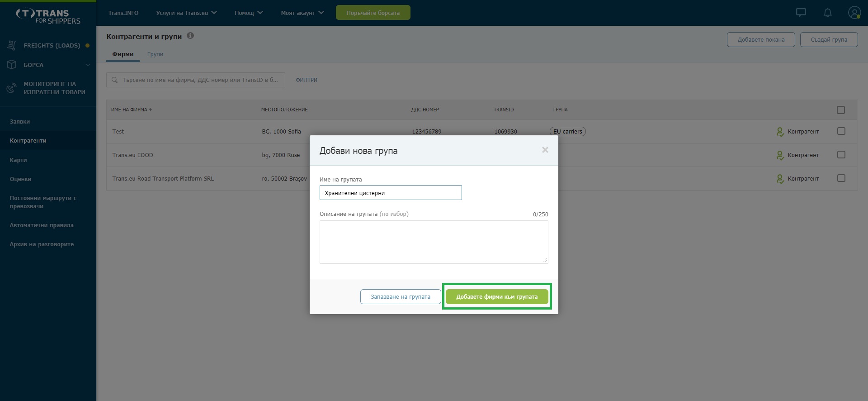The width and height of the screenshot is (868, 401).
Task: Open Оценки in the sidebar
Action: pos(21,179)
